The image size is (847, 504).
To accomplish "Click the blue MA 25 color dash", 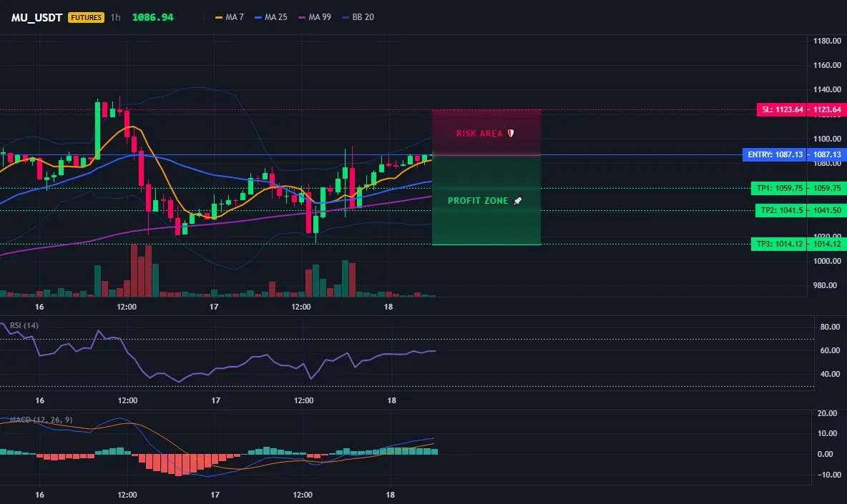I will [x=258, y=18].
